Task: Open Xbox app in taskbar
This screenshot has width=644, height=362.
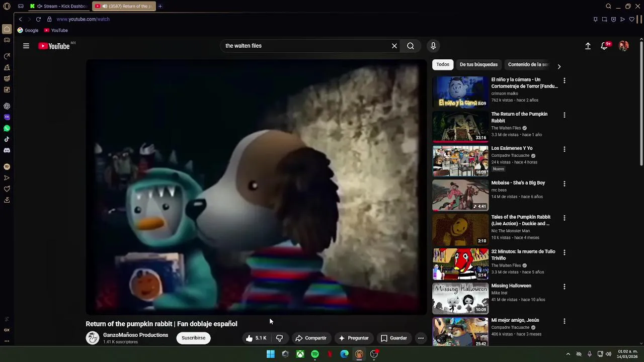Action: click(300, 354)
